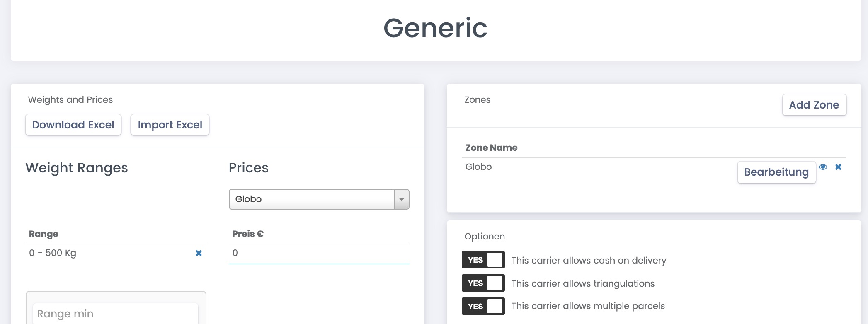
Task: Toggle the triangulations allowed switch
Action: pyautogui.click(x=483, y=283)
